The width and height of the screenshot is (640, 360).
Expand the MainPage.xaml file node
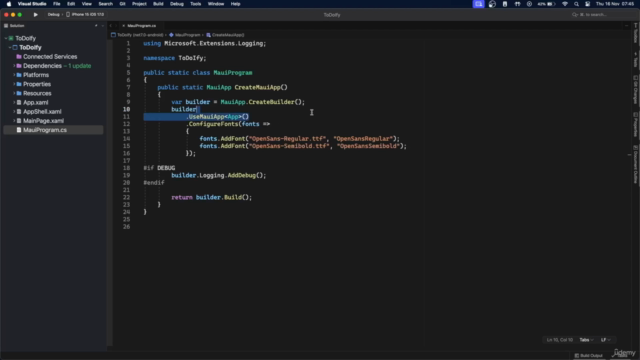(x=14, y=121)
